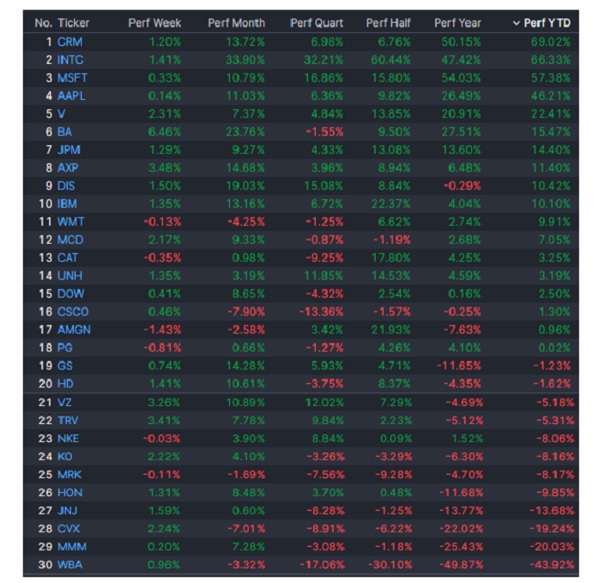Select CVX's -19.24% Perf YTD value
Viewport: 600px width, 583px height.
552,528
